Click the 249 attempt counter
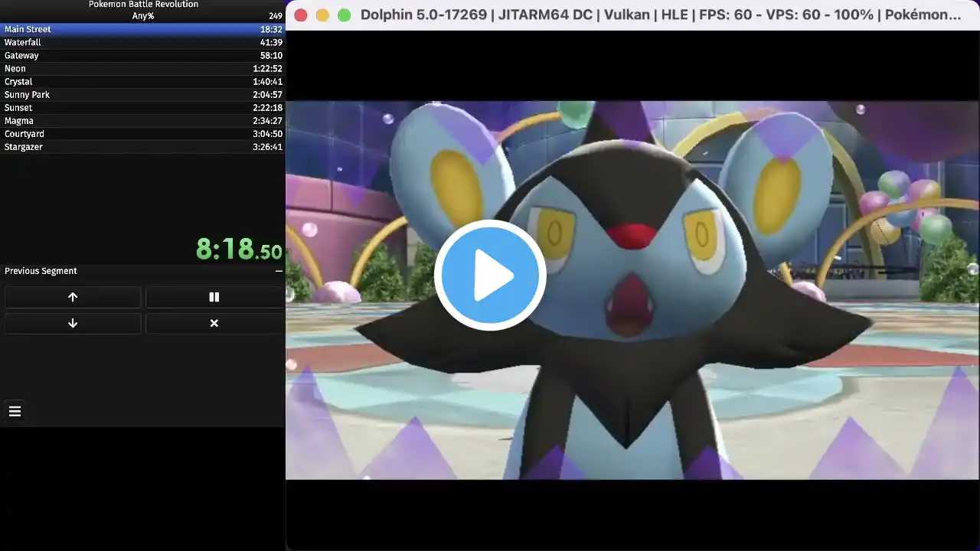Screen dimensions: 980x551 point(276,16)
